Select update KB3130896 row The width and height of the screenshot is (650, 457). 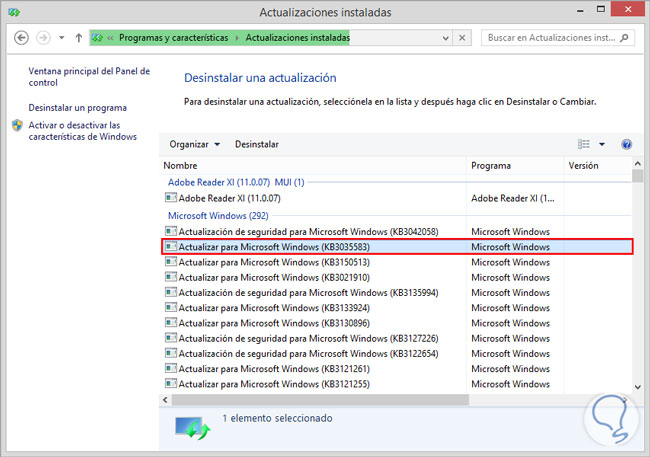point(396,323)
